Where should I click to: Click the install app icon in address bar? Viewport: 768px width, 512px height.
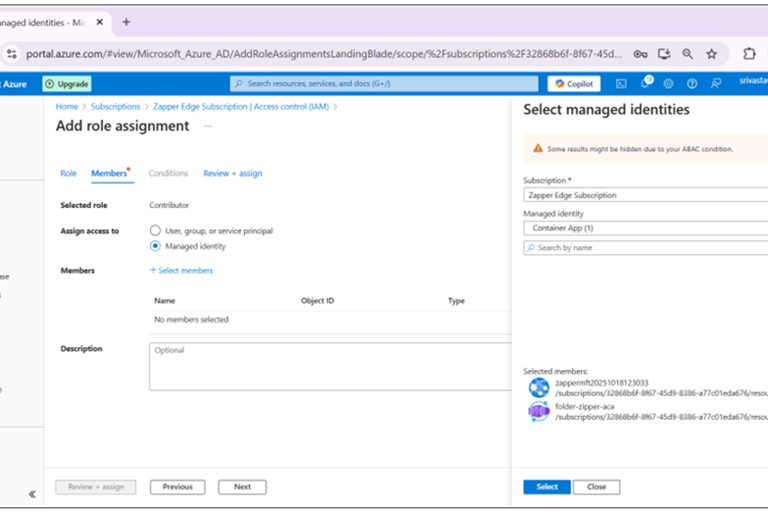pos(664,54)
